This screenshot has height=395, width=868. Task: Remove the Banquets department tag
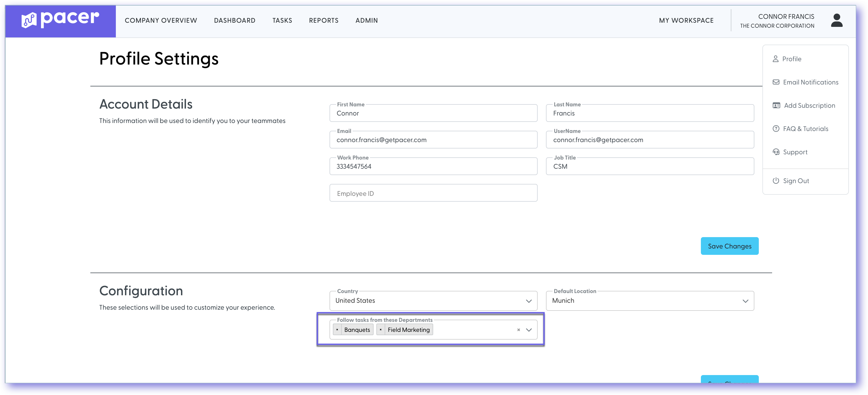[x=337, y=330]
